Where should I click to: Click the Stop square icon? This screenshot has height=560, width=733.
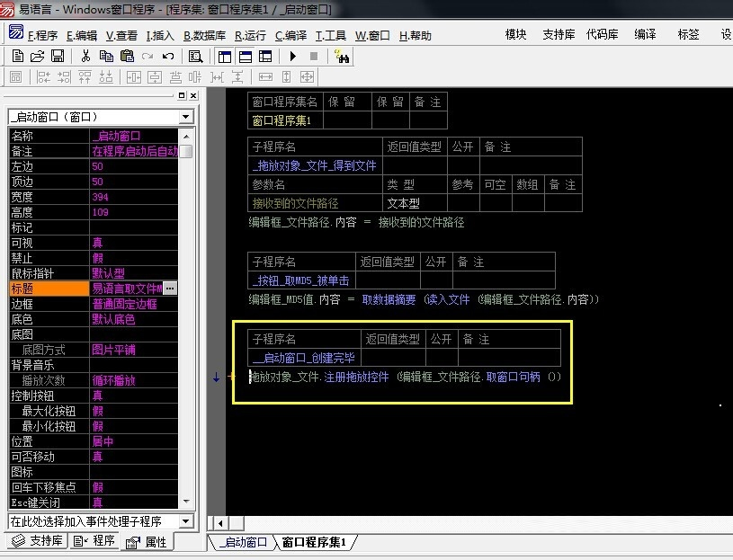click(314, 57)
